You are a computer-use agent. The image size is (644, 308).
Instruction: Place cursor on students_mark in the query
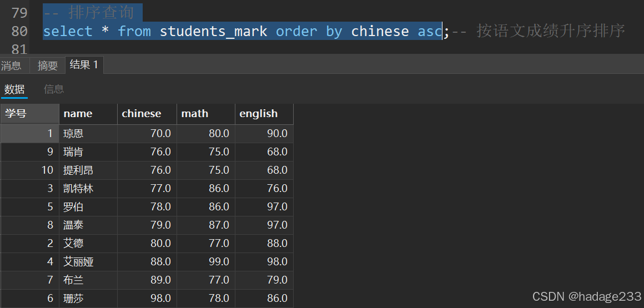(213, 31)
